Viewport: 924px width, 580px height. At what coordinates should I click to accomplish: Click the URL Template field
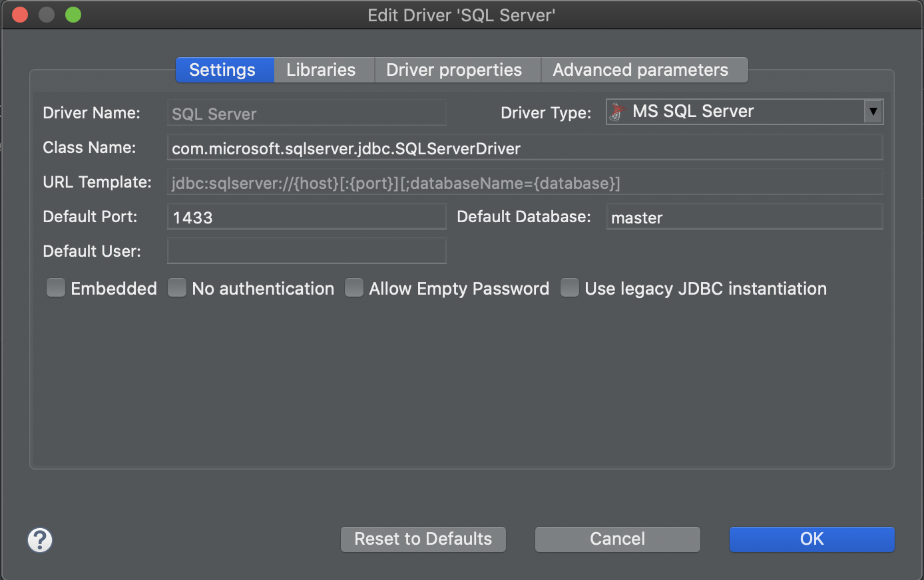[525, 183]
